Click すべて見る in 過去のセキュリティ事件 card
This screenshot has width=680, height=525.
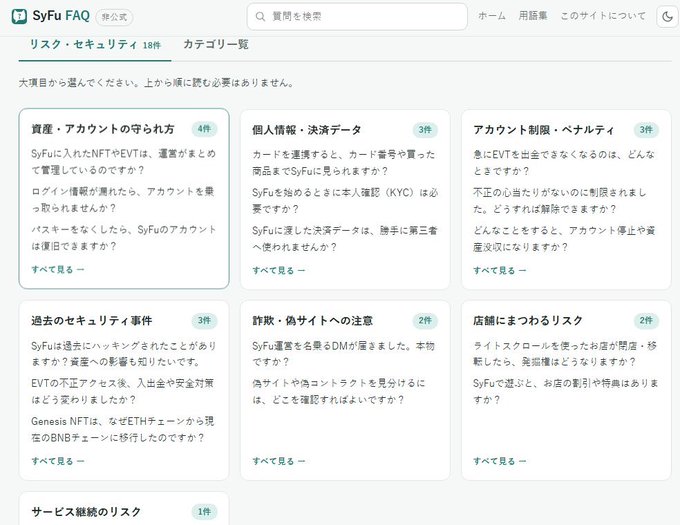[x=58, y=461]
